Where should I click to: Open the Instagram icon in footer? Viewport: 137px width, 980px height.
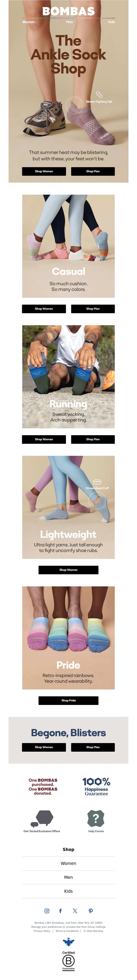click(47, 911)
